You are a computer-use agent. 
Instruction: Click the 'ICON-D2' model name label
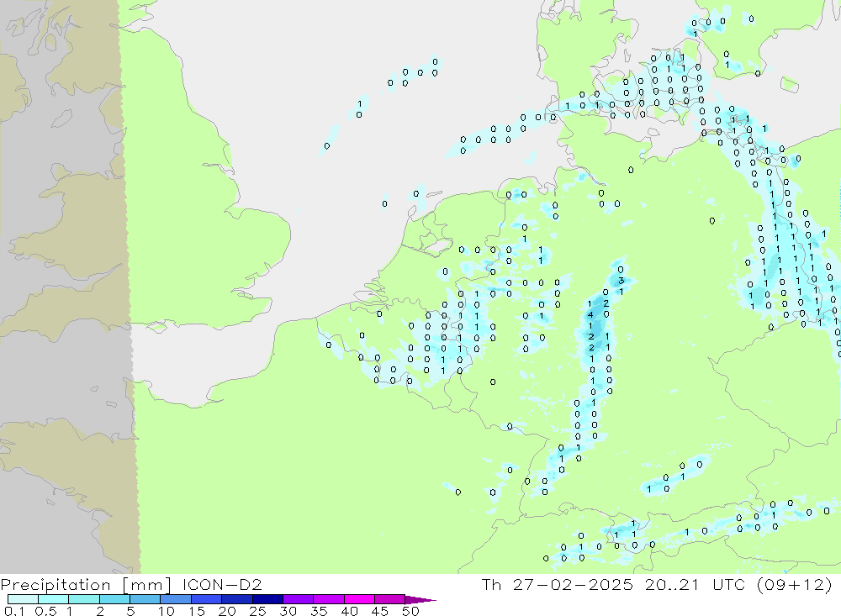(222, 584)
